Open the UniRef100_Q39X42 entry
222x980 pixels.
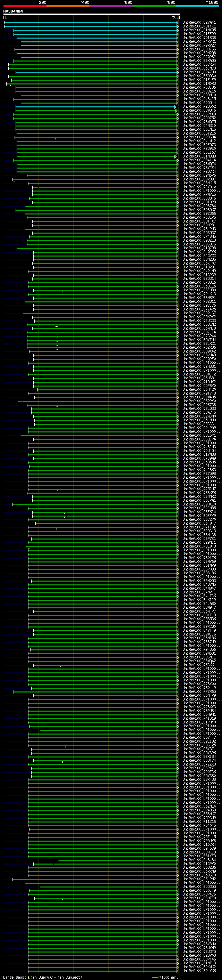point(199,351)
